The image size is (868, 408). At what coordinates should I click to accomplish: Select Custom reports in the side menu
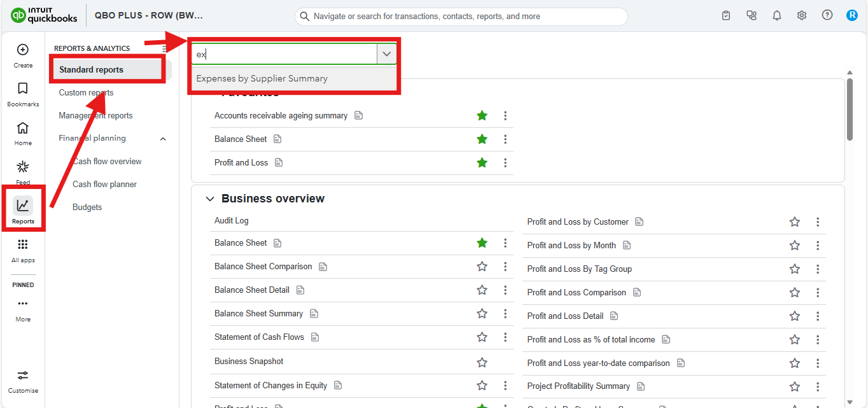click(x=86, y=93)
